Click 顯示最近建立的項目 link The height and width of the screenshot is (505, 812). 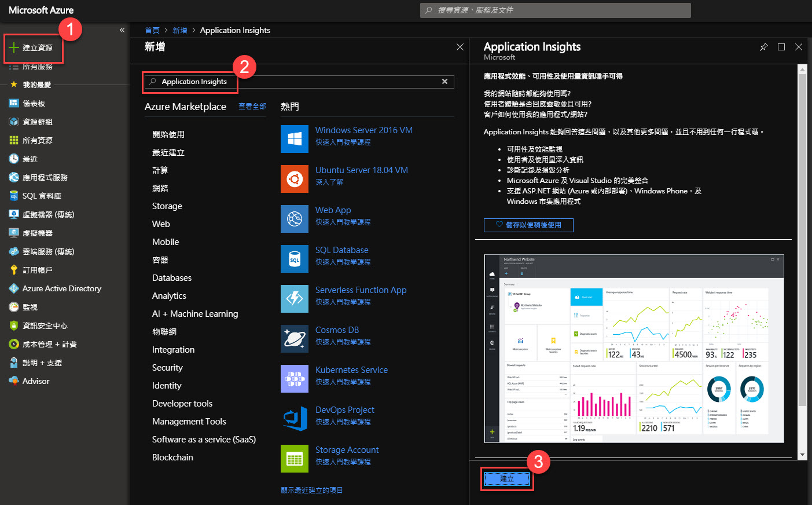312,490
